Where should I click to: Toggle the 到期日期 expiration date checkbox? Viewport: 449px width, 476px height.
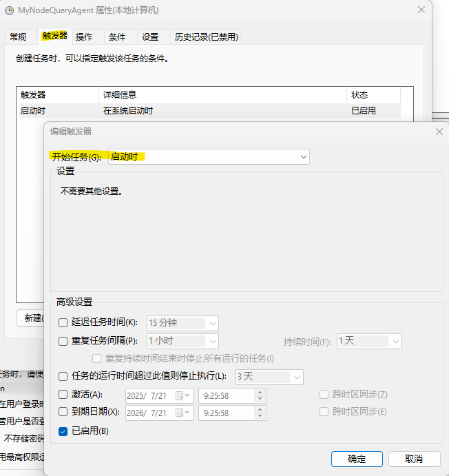(63, 412)
